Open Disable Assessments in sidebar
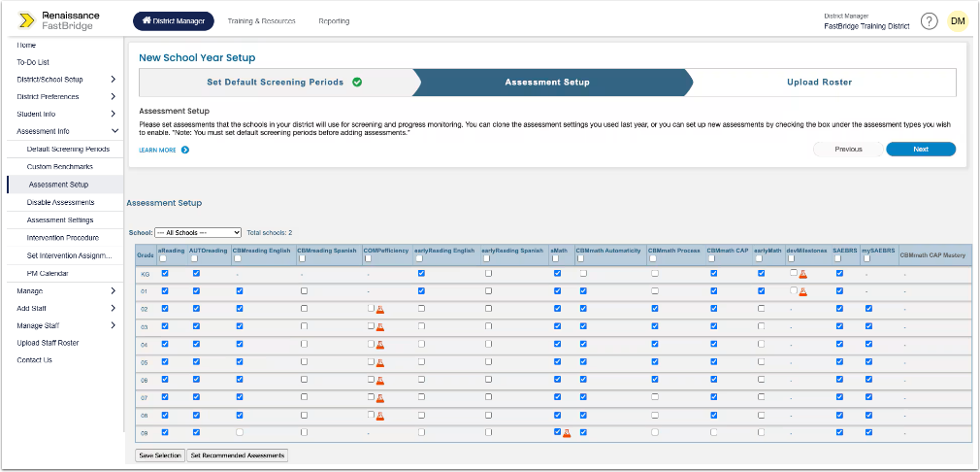980x472 pixels. (60, 203)
